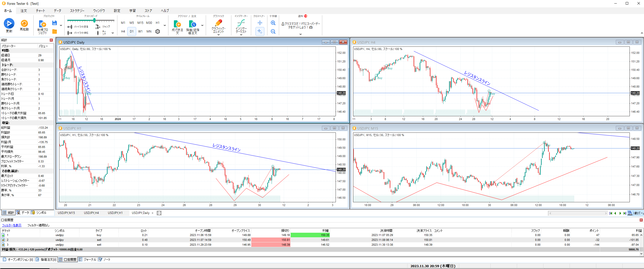Screen dimensions: 644x269
Task: Click the zoom in magnifier icon
Action: pyautogui.click(x=273, y=23)
